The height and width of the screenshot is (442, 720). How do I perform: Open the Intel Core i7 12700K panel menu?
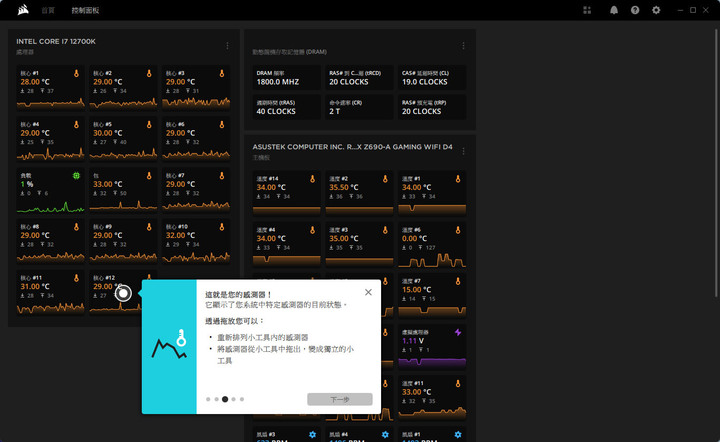227,46
